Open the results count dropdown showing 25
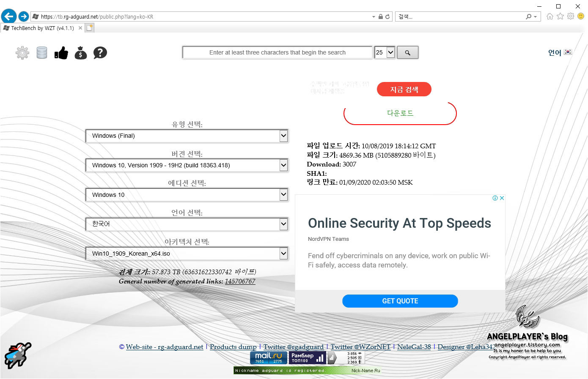588x379 pixels. tap(385, 52)
